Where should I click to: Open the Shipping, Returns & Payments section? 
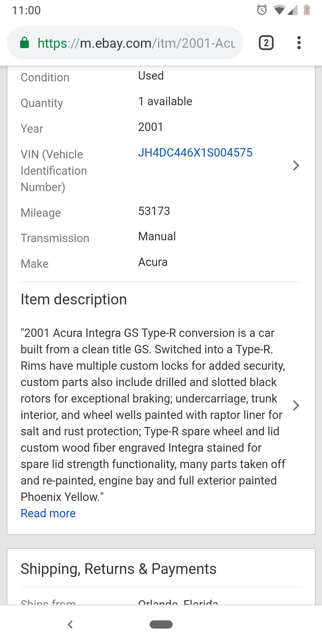pos(118,569)
